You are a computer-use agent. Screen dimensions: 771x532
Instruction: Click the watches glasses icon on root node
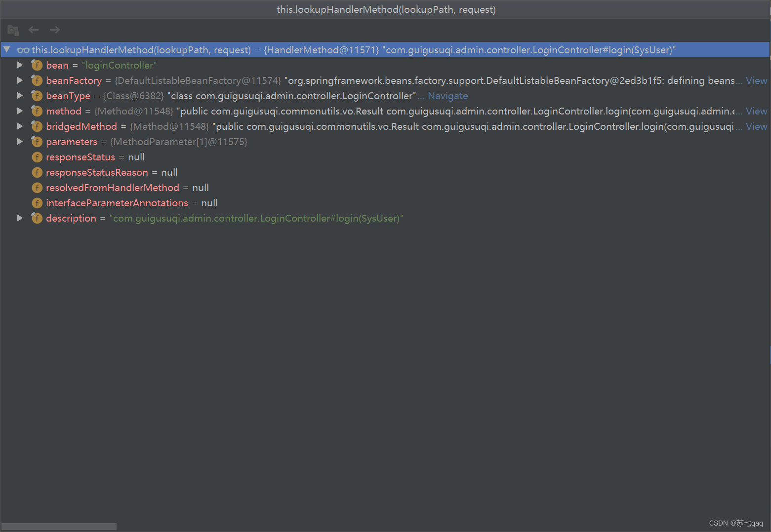23,50
